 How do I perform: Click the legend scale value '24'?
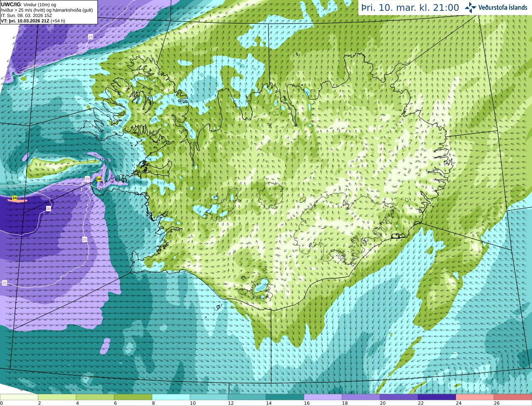tap(459, 403)
